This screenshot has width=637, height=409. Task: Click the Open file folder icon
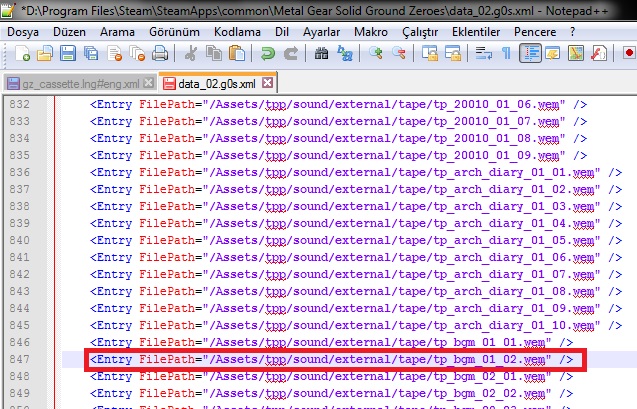(x=45, y=53)
